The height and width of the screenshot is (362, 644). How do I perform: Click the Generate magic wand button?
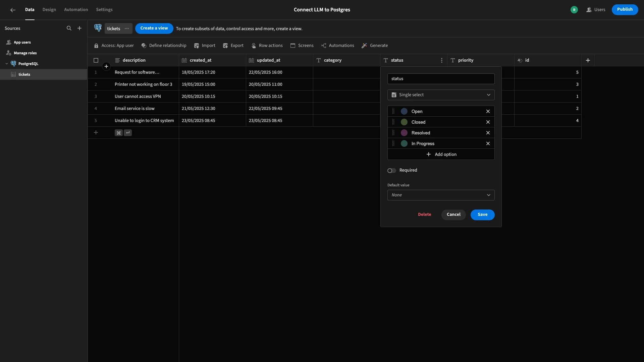point(375,46)
